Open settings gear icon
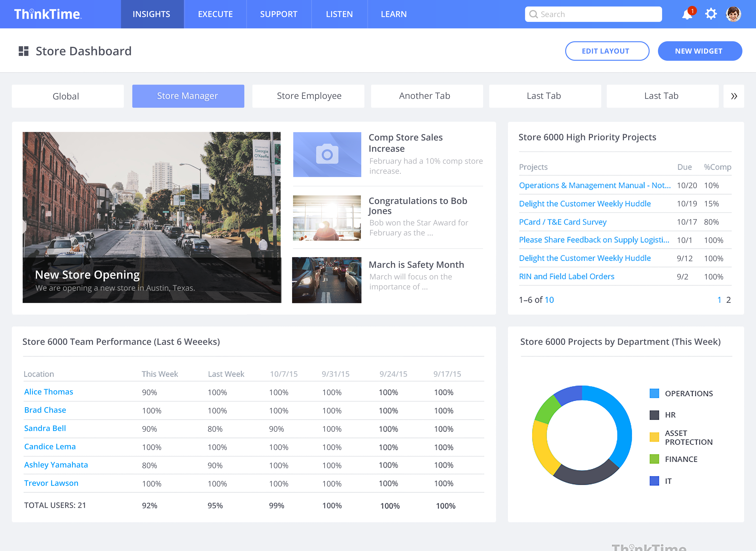The height and width of the screenshot is (551, 756). pyautogui.click(x=711, y=14)
